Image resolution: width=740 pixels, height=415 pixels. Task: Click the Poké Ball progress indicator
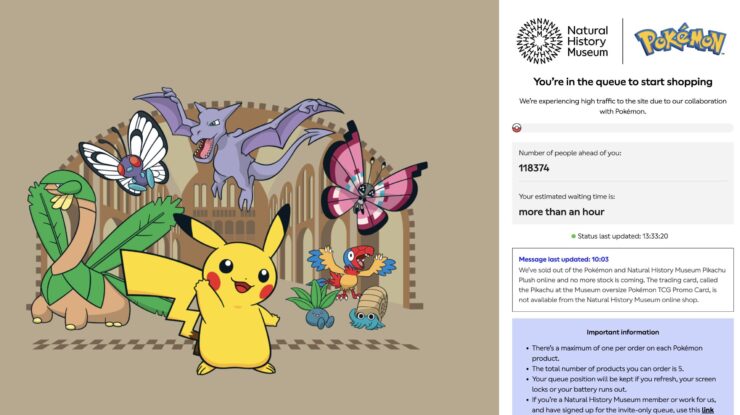pos(517,127)
